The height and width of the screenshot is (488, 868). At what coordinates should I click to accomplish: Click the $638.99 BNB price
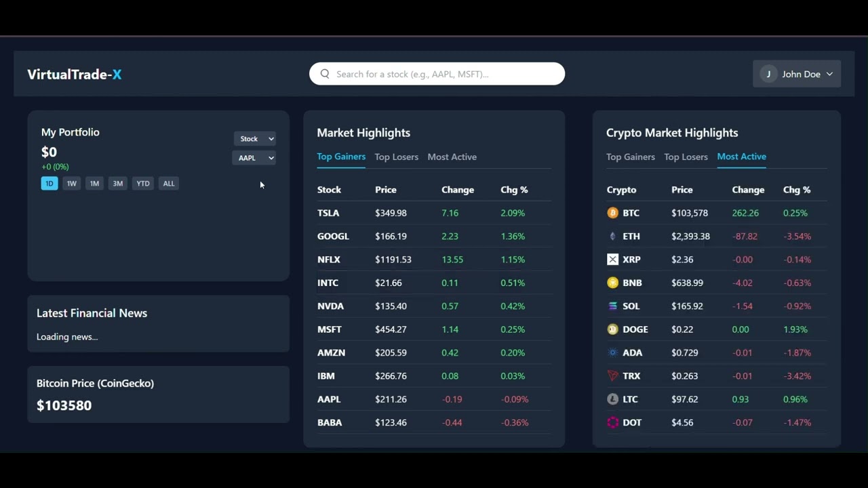[x=688, y=283]
